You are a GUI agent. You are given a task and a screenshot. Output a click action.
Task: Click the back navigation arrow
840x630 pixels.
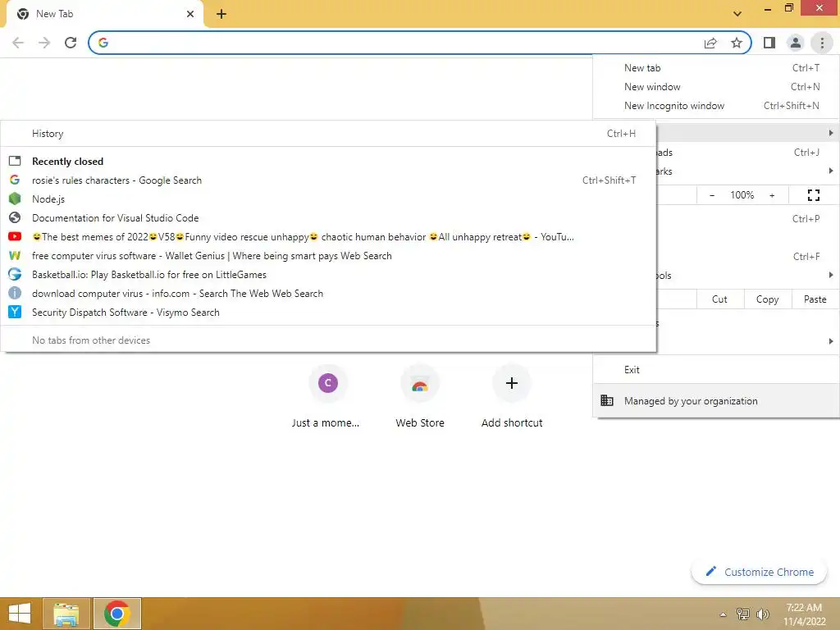[18, 43]
